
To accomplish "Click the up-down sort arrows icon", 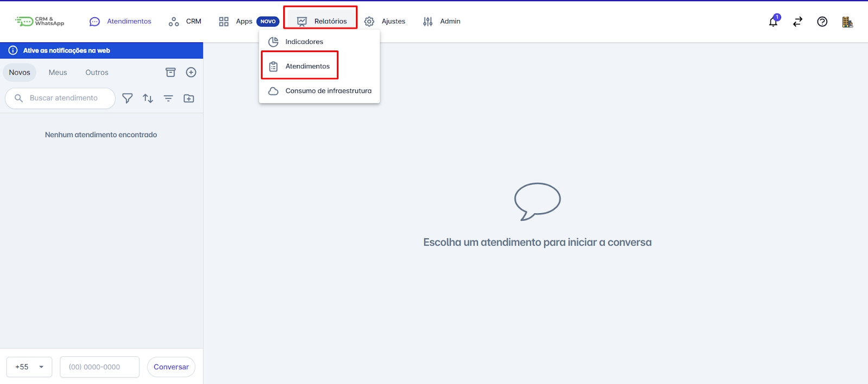I will tap(148, 98).
